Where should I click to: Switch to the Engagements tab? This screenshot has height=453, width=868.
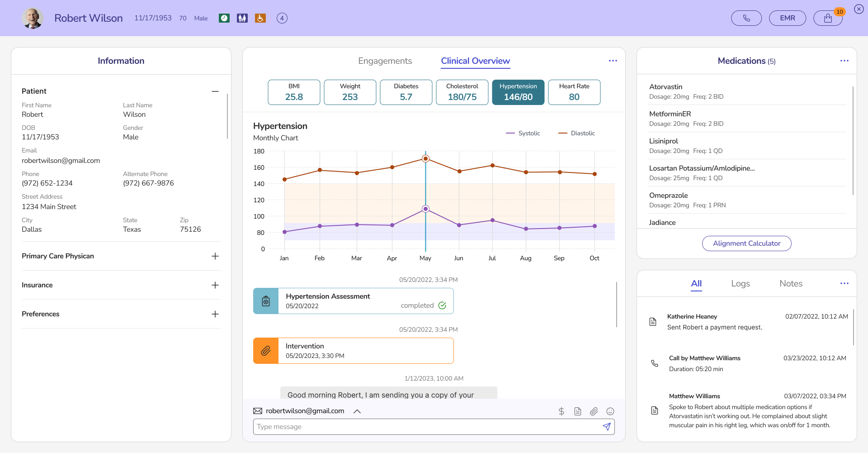pyautogui.click(x=385, y=61)
